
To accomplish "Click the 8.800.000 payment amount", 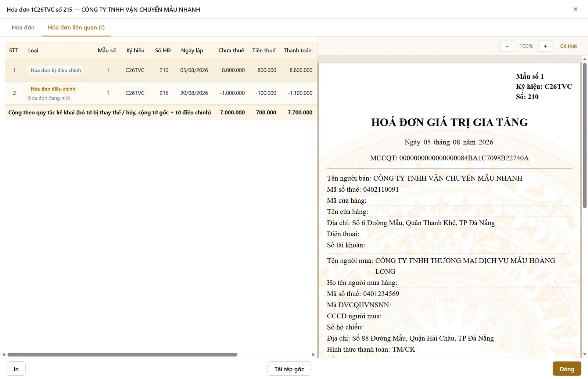I will tap(301, 70).
